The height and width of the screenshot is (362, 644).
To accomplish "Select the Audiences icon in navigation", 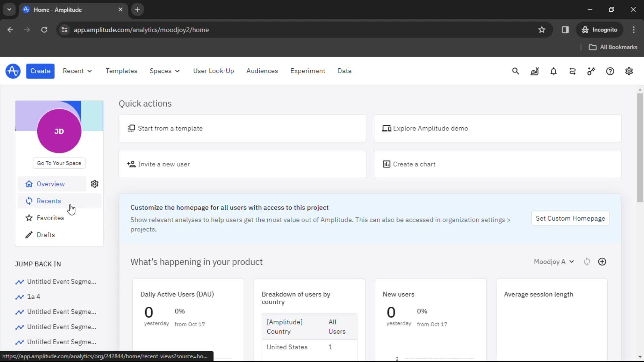I will coord(262,71).
